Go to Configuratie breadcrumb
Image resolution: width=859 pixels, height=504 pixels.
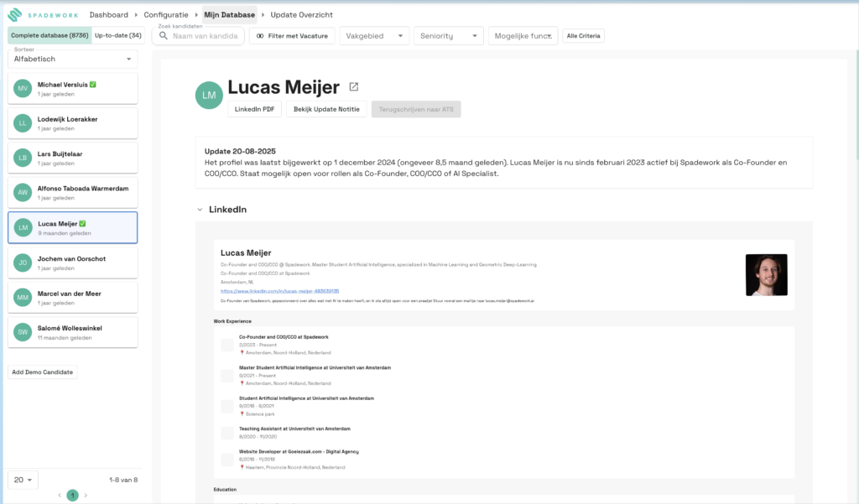pyautogui.click(x=166, y=15)
